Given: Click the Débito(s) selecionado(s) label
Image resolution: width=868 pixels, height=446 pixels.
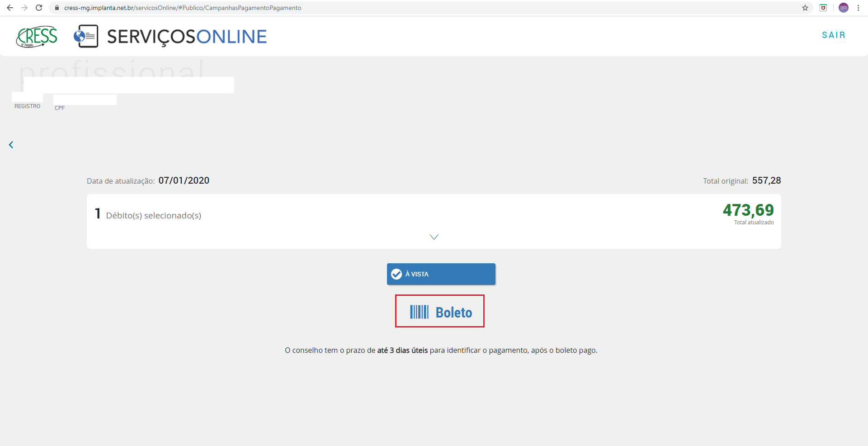Looking at the screenshot, I should 153,215.
